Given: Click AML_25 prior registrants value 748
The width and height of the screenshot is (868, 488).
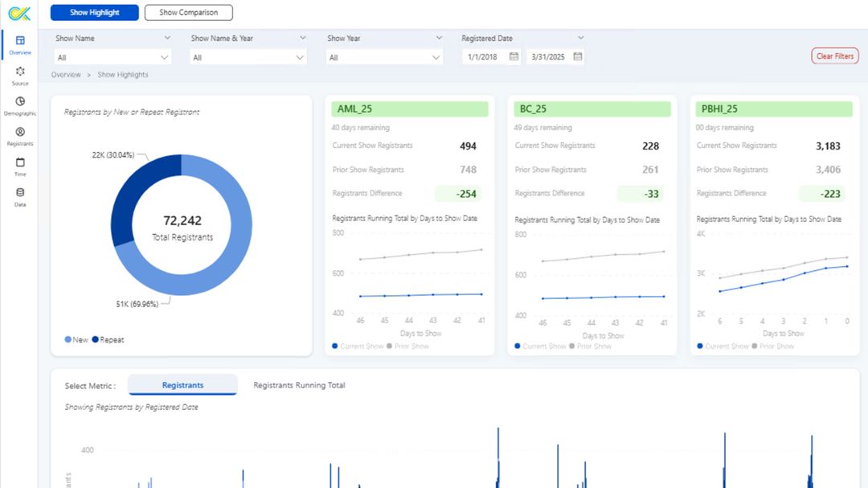Looking at the screenshot, I should 468,170.
